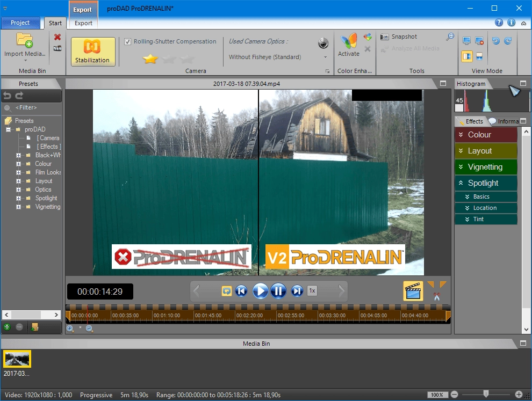This screenshot has height=401, width=532.
Task: Expand the Colour effects section
Action: coord(486,135)
